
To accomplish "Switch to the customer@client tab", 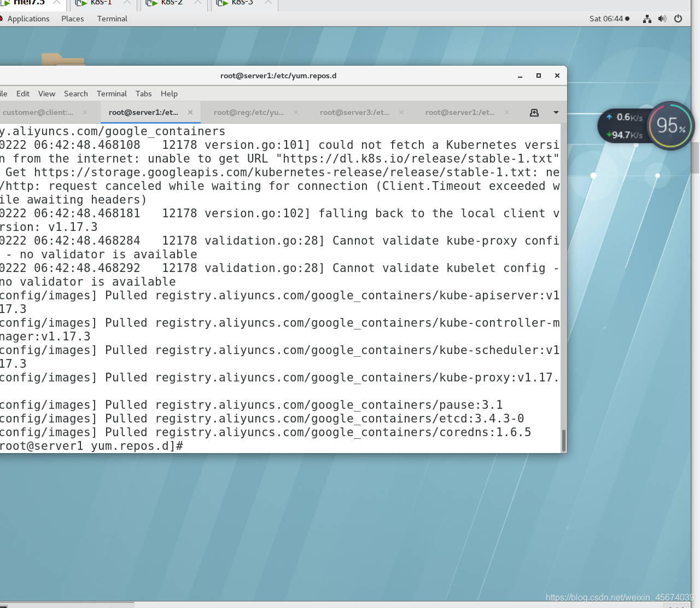I will point(38,112).
